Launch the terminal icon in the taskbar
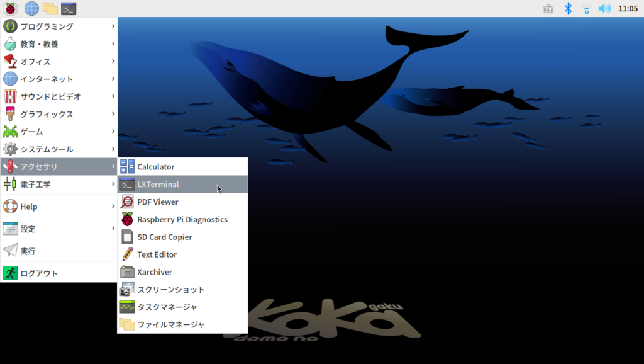This screenshot has width=644, height=364. point(69,8)
